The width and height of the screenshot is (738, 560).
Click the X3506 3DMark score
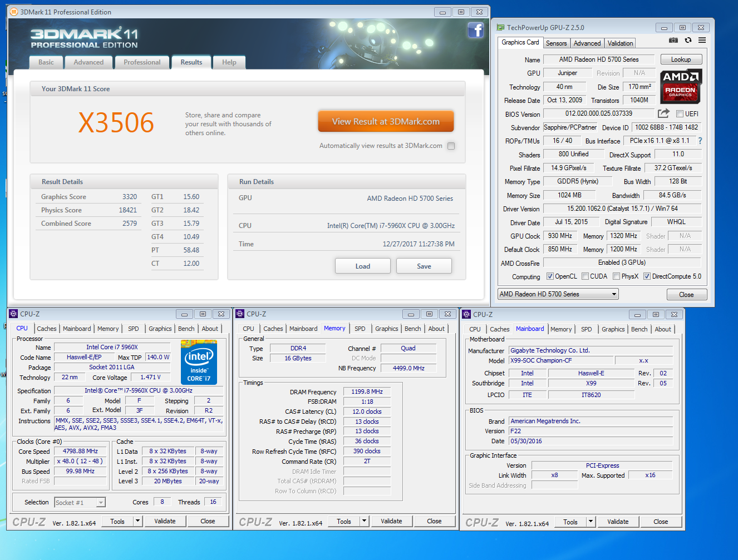(116, 122)
